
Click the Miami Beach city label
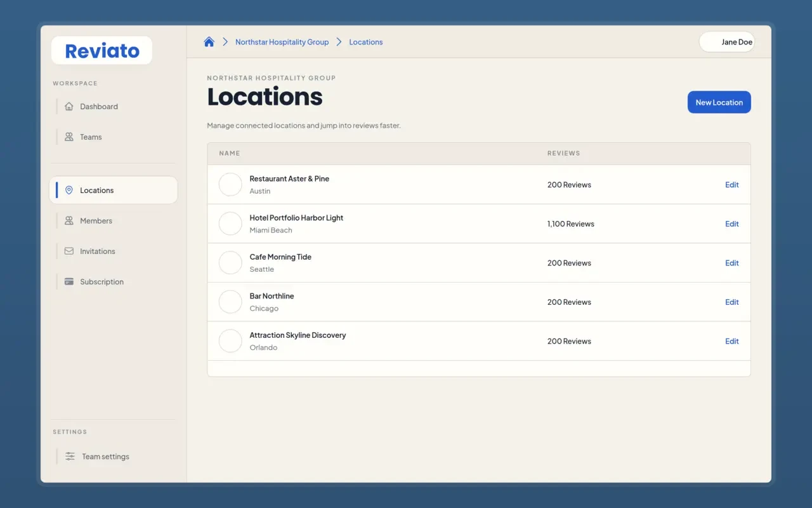pyautogui.click(x=271, y=230)
